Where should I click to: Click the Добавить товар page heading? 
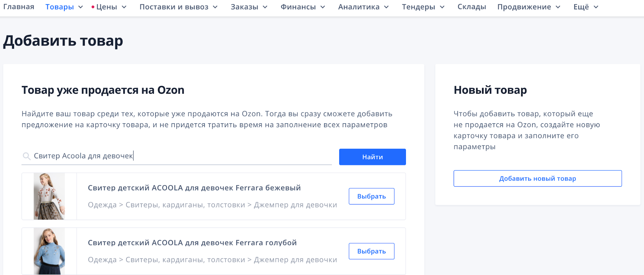tap(63, 41)
